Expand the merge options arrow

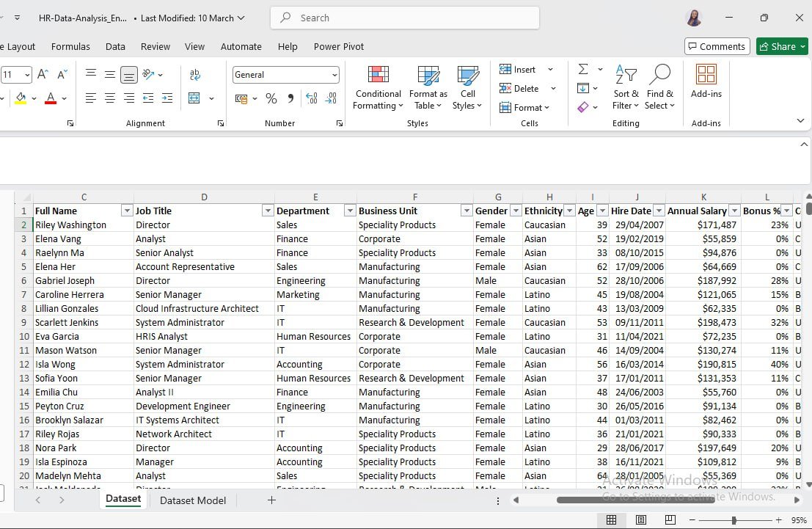211,98
